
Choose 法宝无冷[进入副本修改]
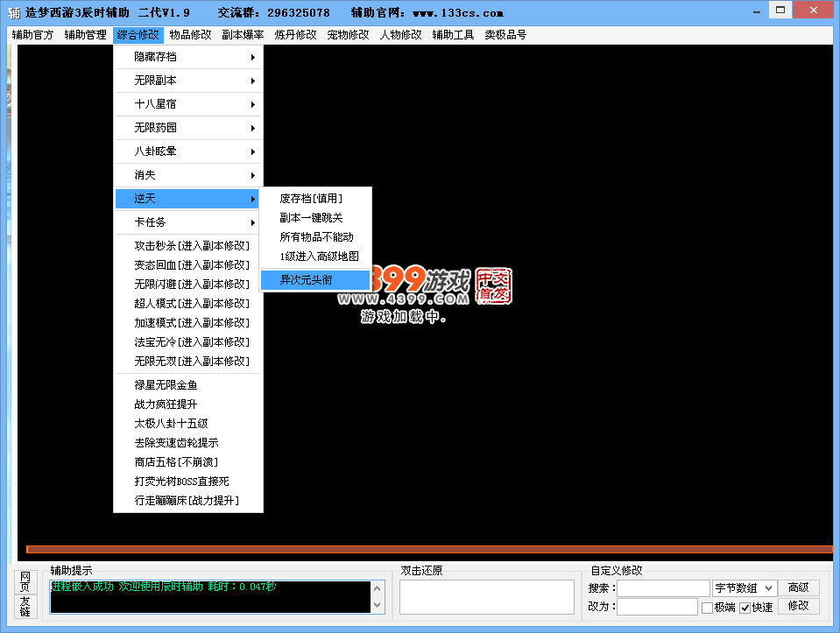click(188, 341)
